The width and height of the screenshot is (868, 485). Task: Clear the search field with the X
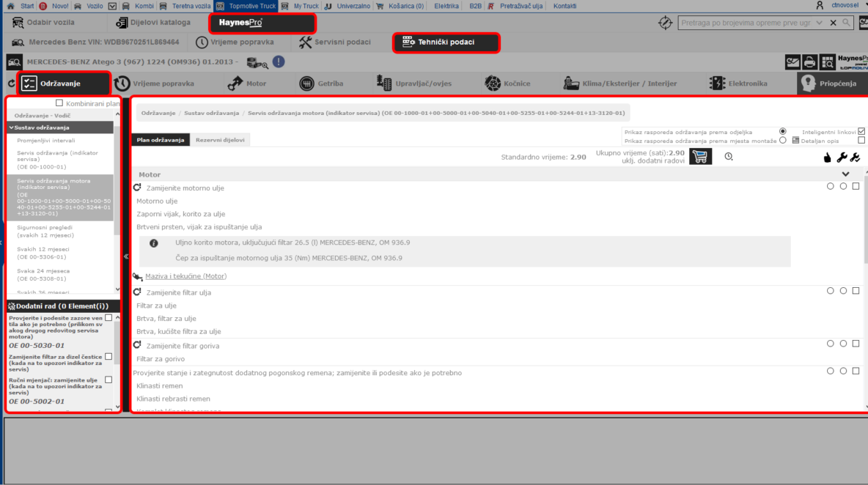(x=833, y=23)
